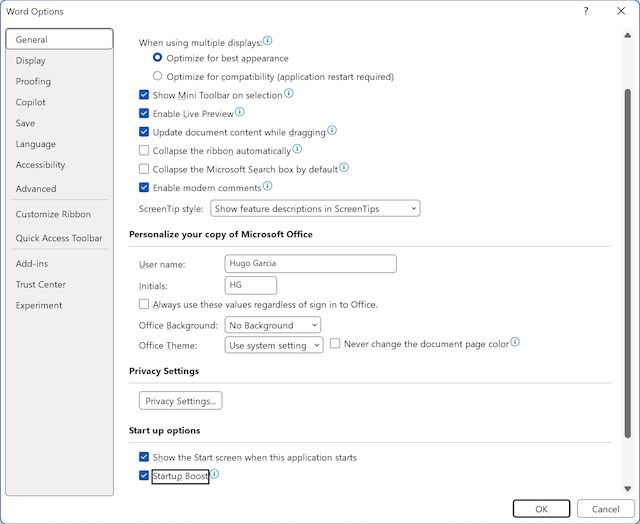Open the Office Background dropdown
Viewport: 640px width, 524px height.
(273, 325)
